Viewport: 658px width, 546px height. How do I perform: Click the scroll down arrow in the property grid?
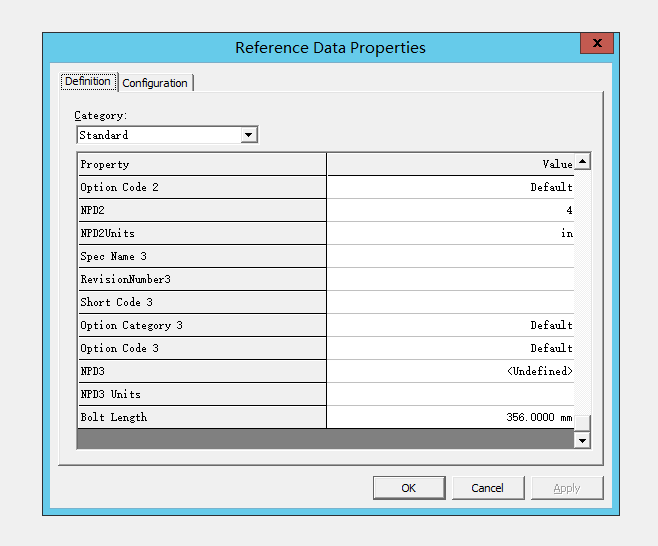click(x=582, y=440)
